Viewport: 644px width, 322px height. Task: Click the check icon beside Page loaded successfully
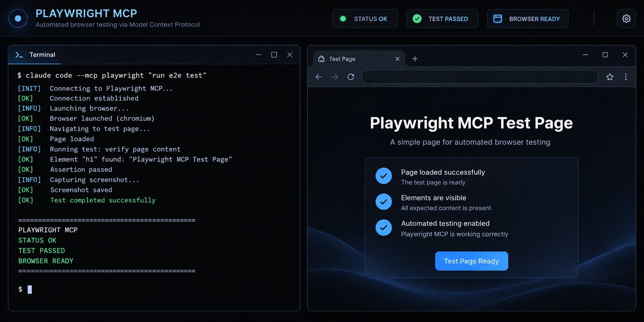pos(384,176)
